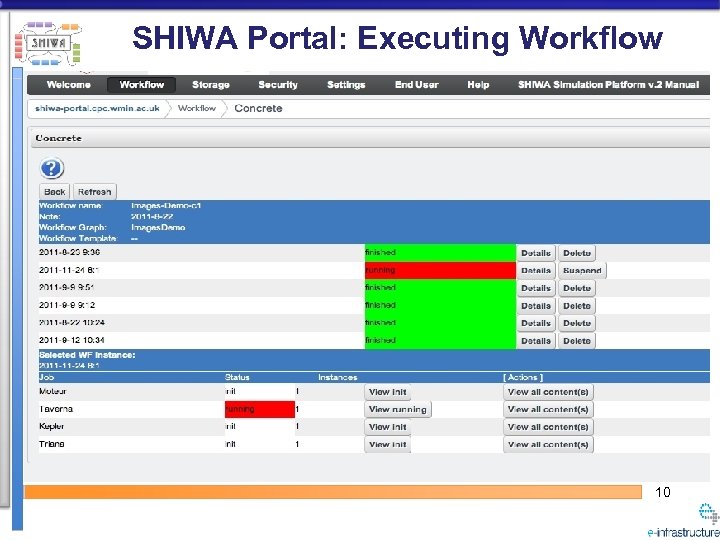This screenshot has width=720, height=540.
Task: Open the End User menu
Action: coord(416,84)
